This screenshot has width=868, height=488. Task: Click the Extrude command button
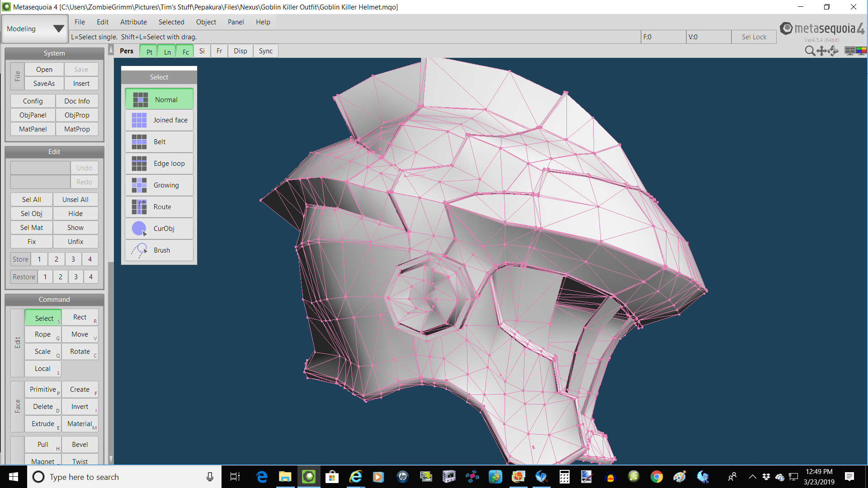tap(43, 424)
